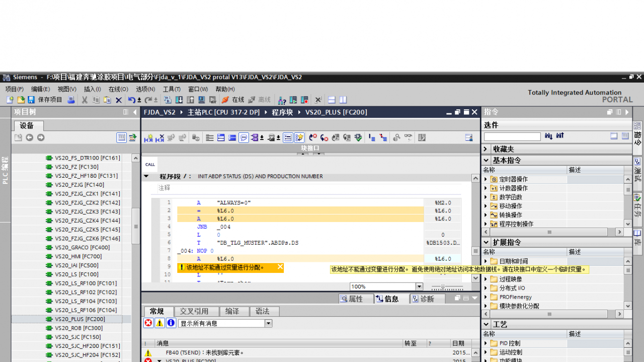The image size is (644, 362).
Task: Open the 在线(O) menu
Action: pos(118,89)
